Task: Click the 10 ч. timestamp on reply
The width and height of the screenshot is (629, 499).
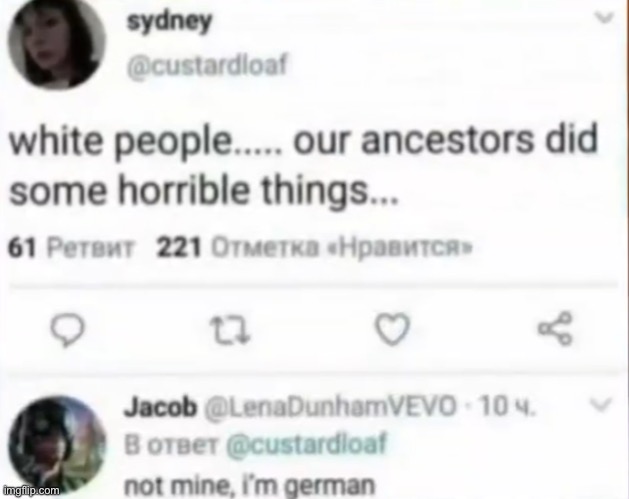Action: [508, 406]
